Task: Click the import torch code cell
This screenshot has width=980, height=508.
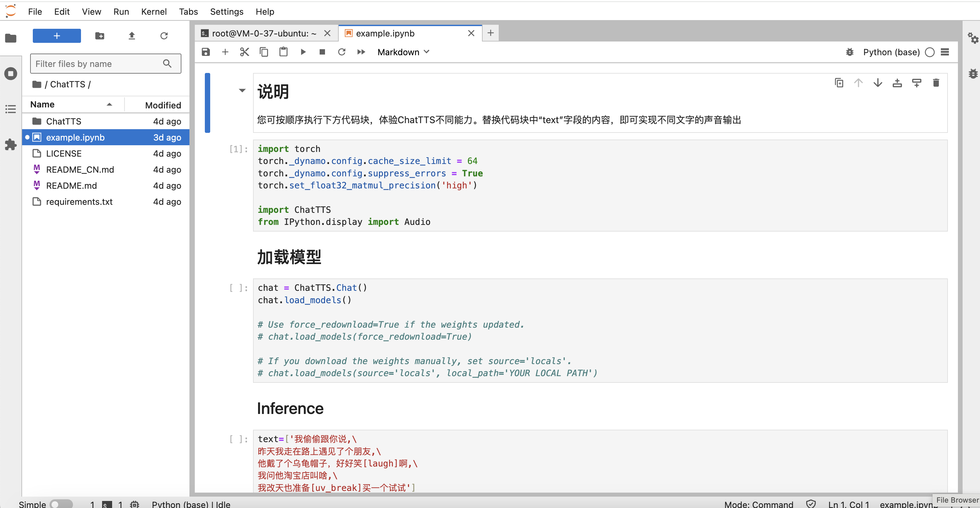Action: click(600, 185)
